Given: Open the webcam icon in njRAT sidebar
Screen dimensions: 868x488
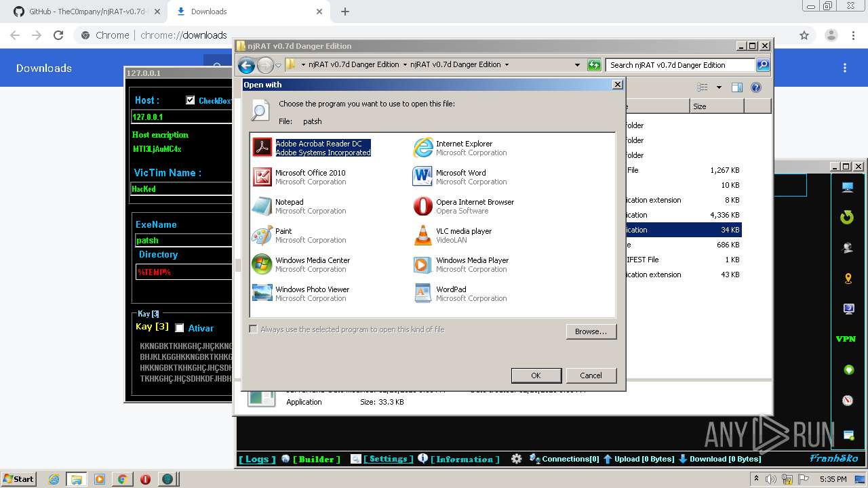Looking at the screenshot, I should pyautogui.click(x=847, y=248).
